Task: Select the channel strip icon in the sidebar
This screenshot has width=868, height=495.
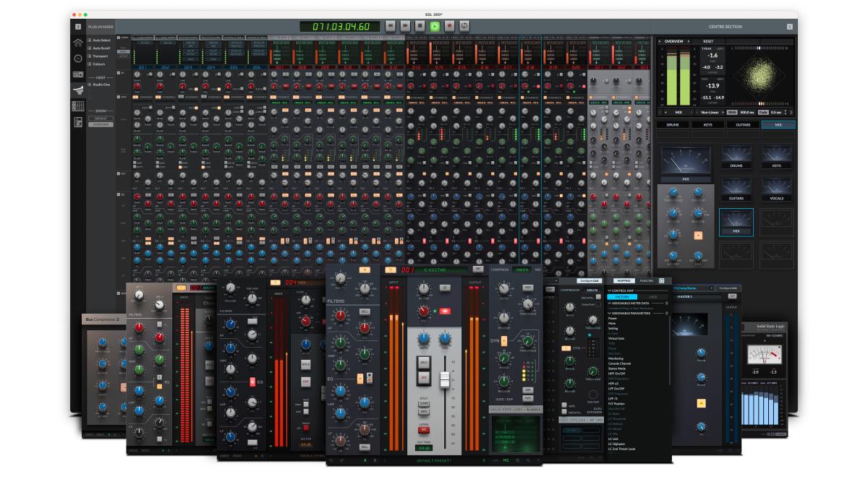Action: [77, 121]
